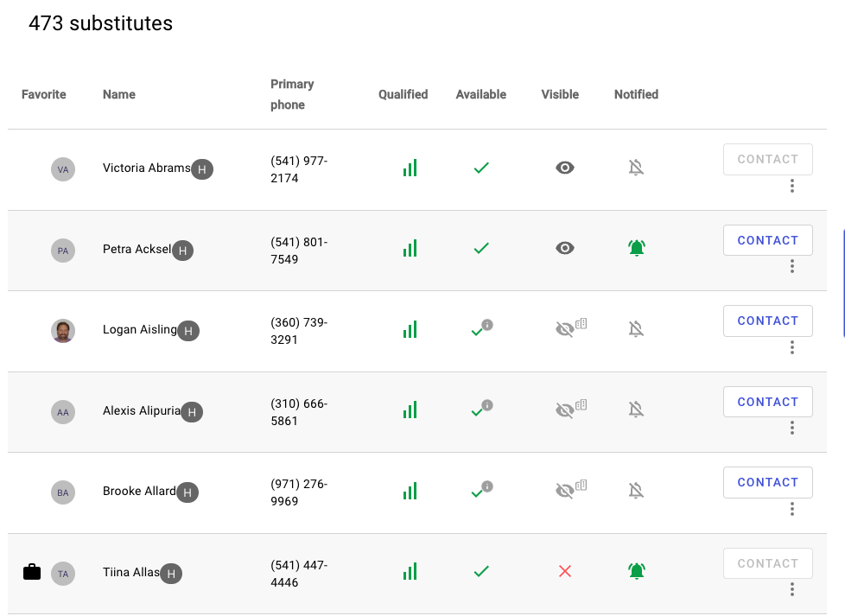Click Tiina Allas' green notified bell
This screenshot has height=616, width=845.
click(x=637, y=571)
